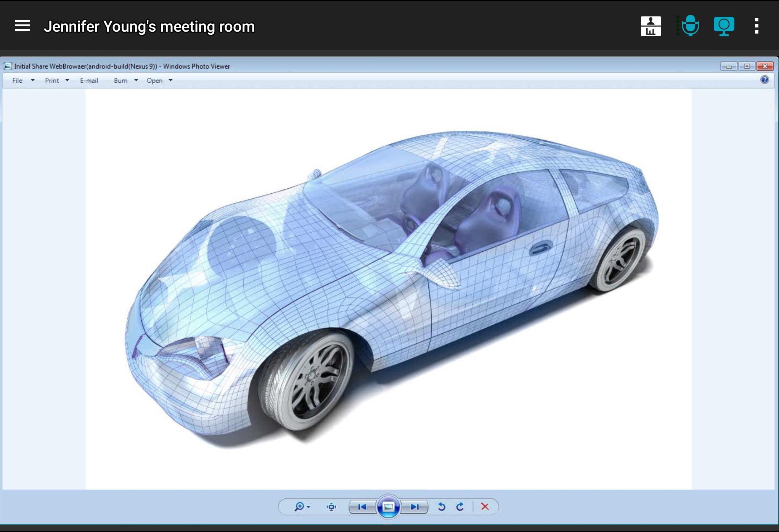Click the E-mail menu item
The height and width of the screenshot is (532, 779).
coord(89,80)
